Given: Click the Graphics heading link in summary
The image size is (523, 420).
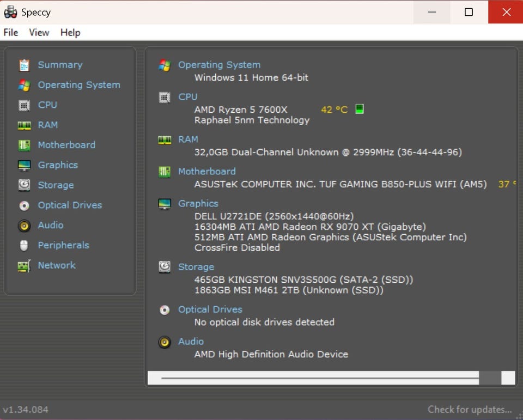Looking at the screenshot, I should click(x=198, y=204).
